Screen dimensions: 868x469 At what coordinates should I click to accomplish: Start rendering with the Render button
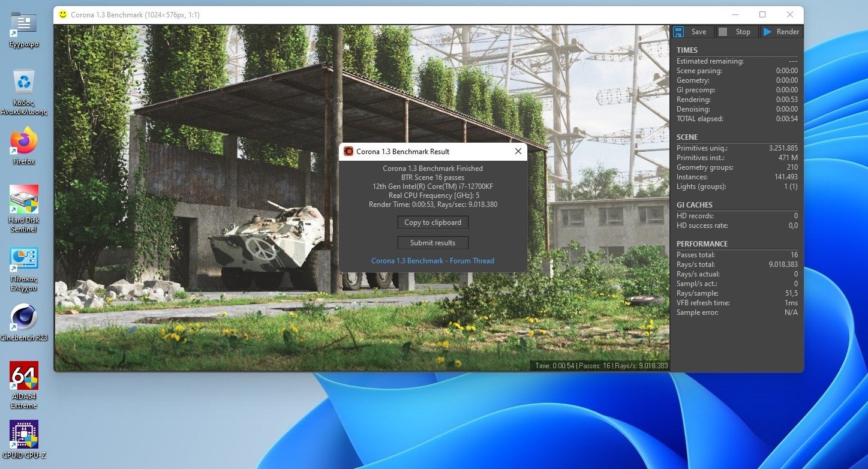782,32
